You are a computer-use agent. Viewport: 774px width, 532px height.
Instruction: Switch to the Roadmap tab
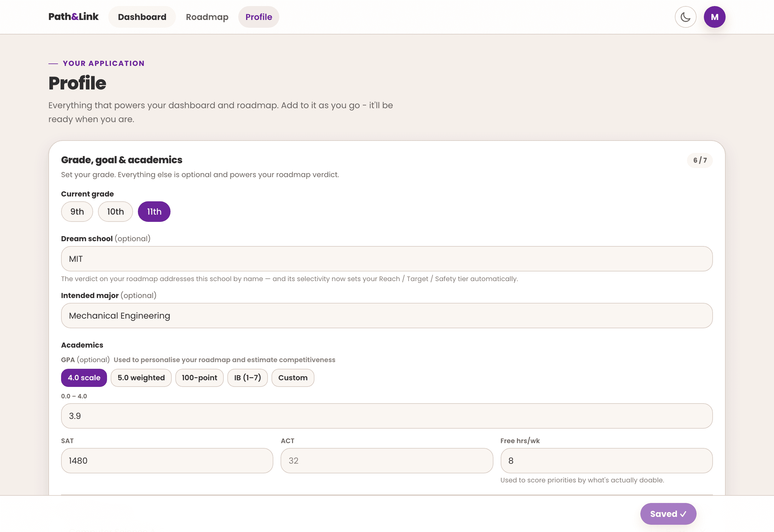coord(207,17)
